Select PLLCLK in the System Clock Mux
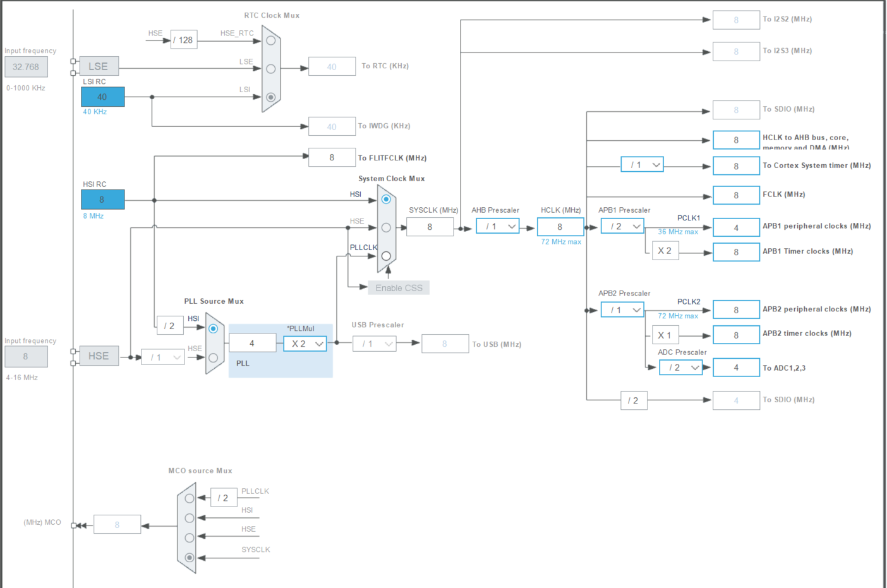The width and height of the screenshot is (887, 588). [x=386, y=256]
